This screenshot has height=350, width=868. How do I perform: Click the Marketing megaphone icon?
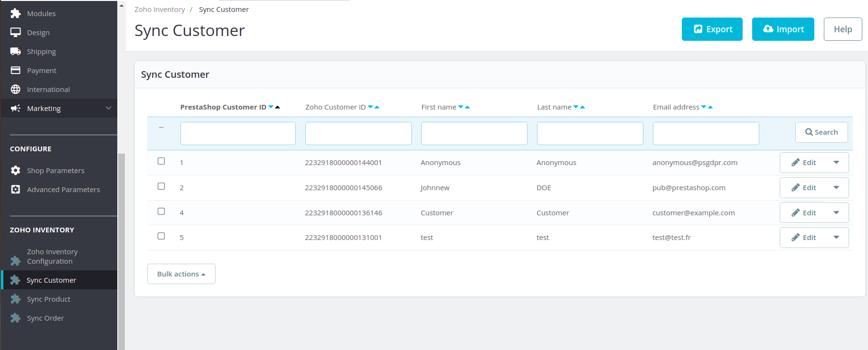[16, 108]
